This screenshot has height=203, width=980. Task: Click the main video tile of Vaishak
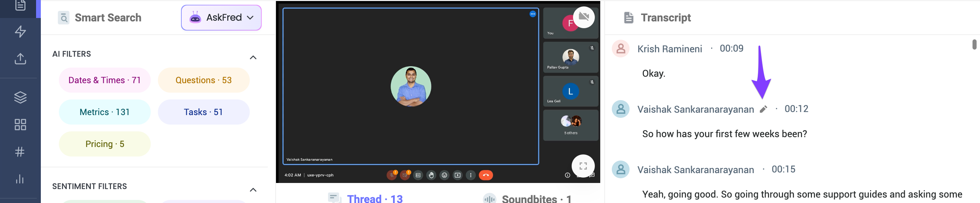click(410, 86)
